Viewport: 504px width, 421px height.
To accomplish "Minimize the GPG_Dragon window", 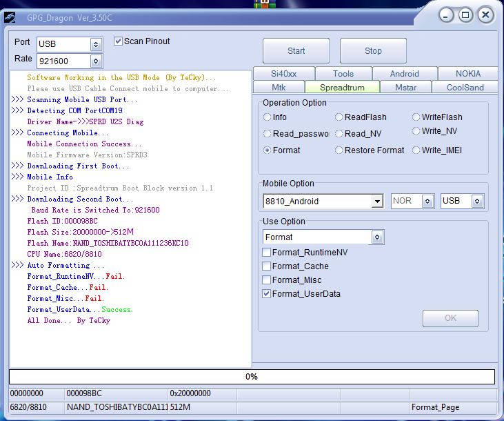I will click(x=446, y=15).
